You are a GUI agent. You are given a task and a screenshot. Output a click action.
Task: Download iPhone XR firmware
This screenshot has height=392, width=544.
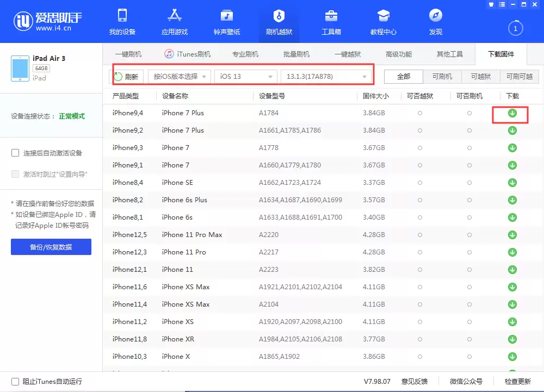click(512, 339)
